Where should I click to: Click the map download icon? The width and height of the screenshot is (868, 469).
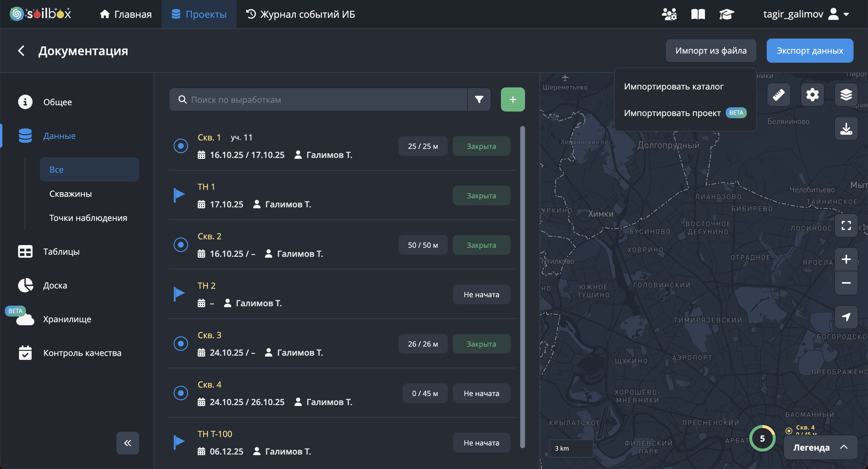tap(846, 128)
